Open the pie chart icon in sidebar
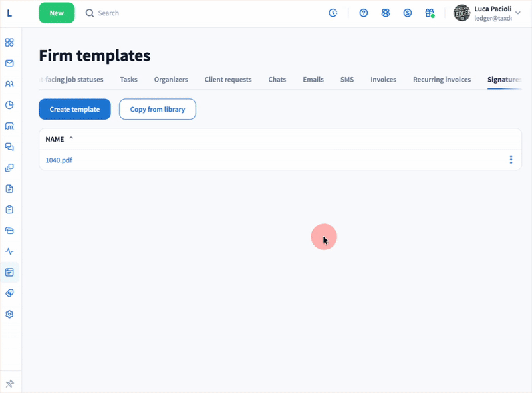 tap(9, 105)
